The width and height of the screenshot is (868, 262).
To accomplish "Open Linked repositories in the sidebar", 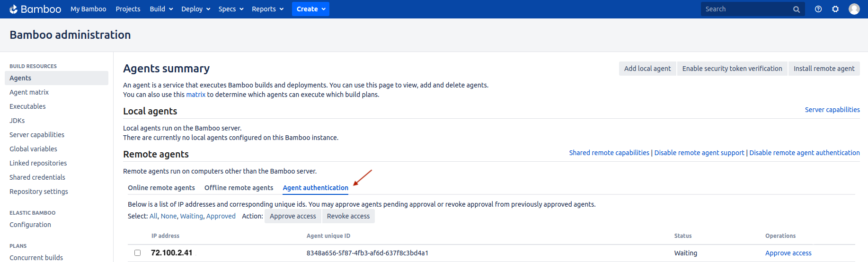I will coord(38,163).
